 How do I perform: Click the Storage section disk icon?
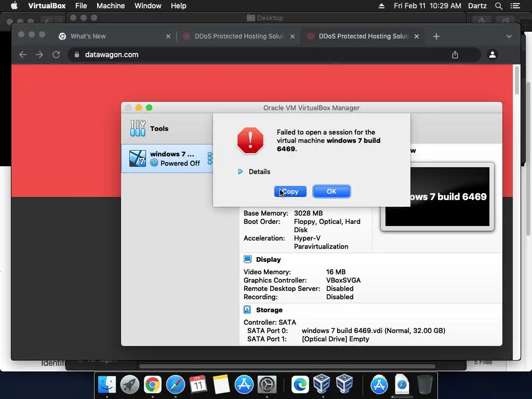point(247,310)
